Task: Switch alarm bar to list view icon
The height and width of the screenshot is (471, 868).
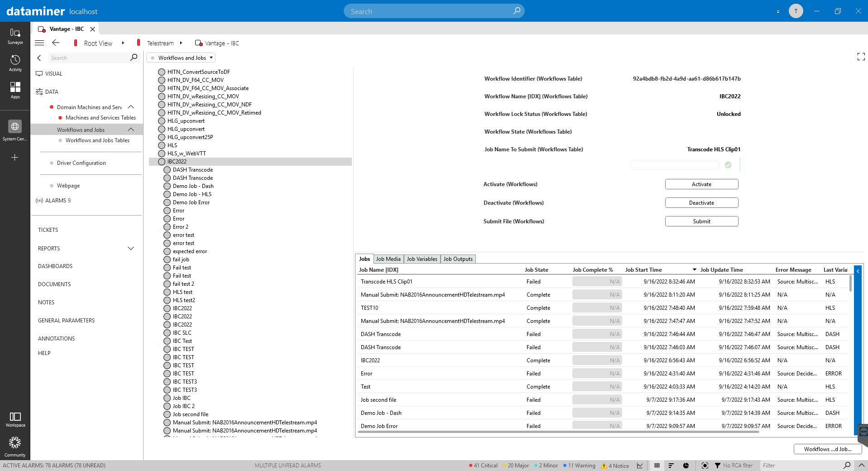Action: pyautogui.click(x=657, y=466)
